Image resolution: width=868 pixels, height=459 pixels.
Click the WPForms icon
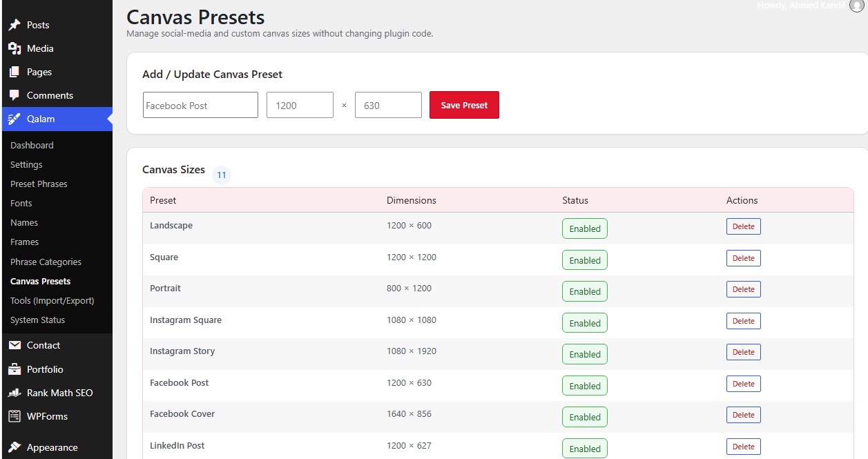click(15, 416)
